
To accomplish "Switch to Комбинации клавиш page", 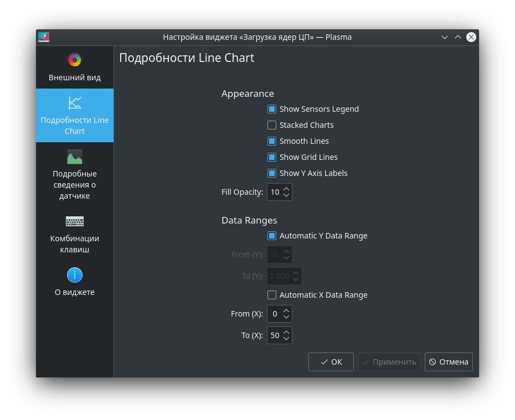I will coord(75,234).
